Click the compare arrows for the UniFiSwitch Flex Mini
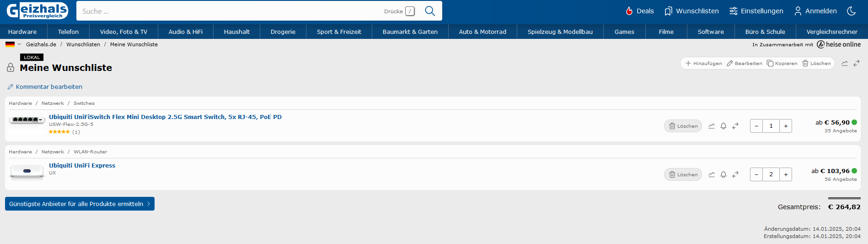The height and width of the screenshot is (244, 868). tap(735, 126)
